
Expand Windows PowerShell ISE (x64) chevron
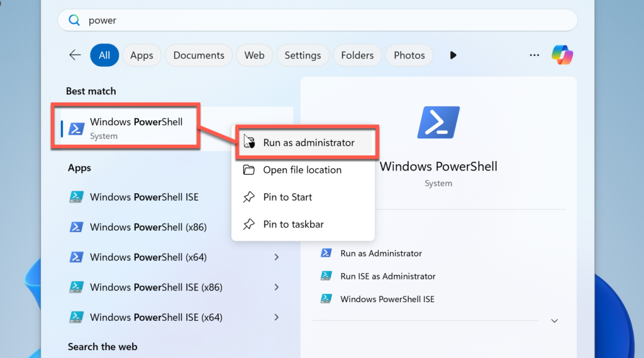click(277, 317)
